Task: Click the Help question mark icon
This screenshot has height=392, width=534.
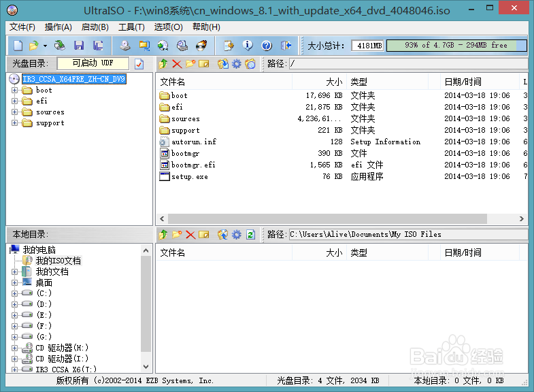Action: point(267,46)
